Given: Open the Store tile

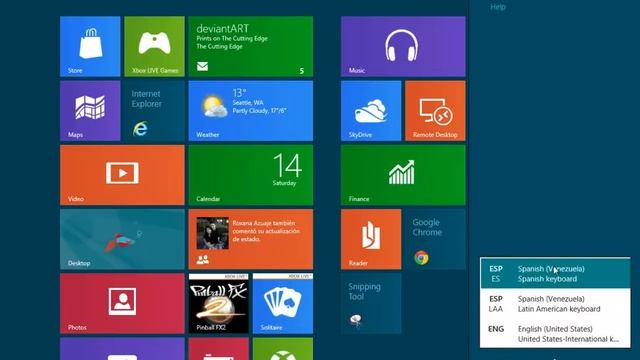Looking at the screenshot, I should click(90, 47).
